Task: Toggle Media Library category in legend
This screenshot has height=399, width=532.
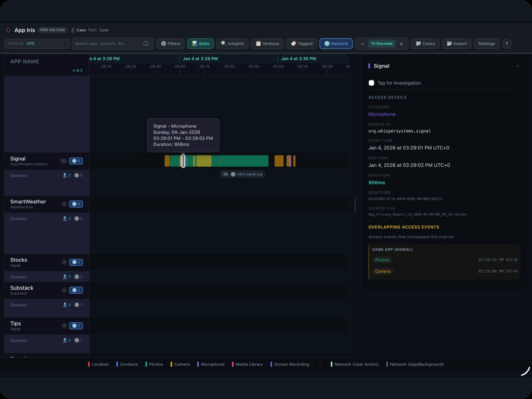Action: (247, 364)
